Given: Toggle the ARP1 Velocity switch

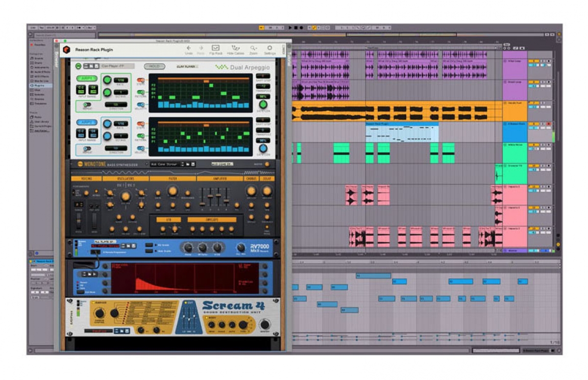Looking at the screenshot, I should tap(141, 104).
